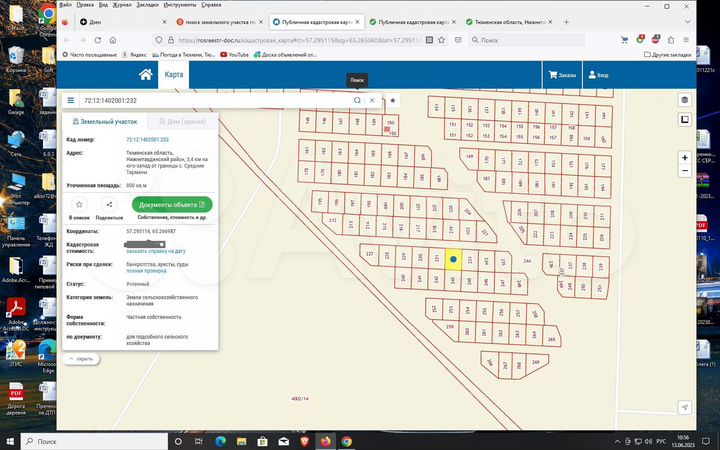Viewport: 720px width, 450px height.
Task: Click the highlighted parcel's blue dot
Action: coord(453,259)
